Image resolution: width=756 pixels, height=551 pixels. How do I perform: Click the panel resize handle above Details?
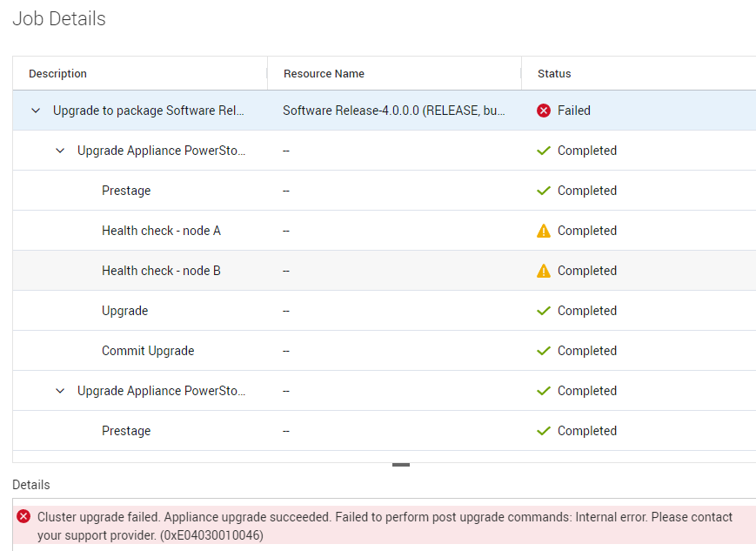click(400, 465)
